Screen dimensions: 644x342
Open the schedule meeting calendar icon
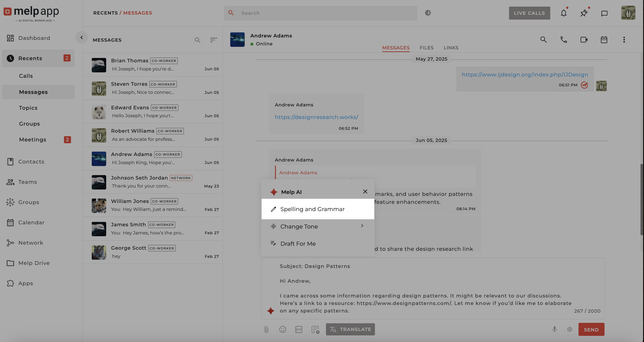click(604, 40)
